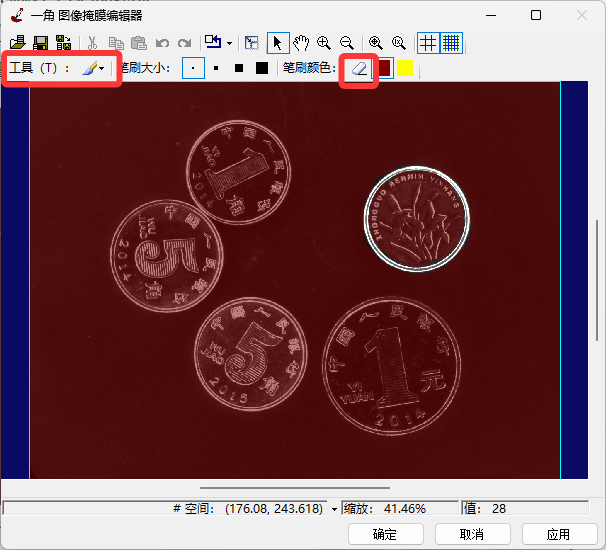Viewport: 606px width, 550px height.
Task: Click the 2015 five jiao coin
Action: click(251, 354)
